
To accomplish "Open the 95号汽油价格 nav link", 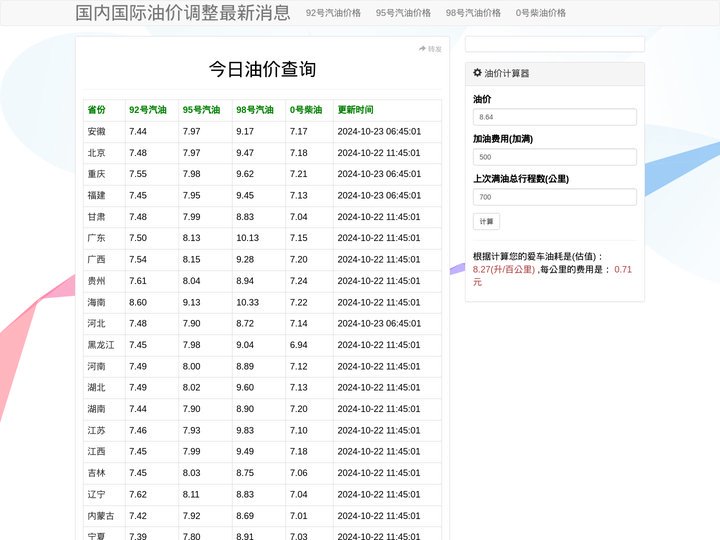I will (403, 13).
